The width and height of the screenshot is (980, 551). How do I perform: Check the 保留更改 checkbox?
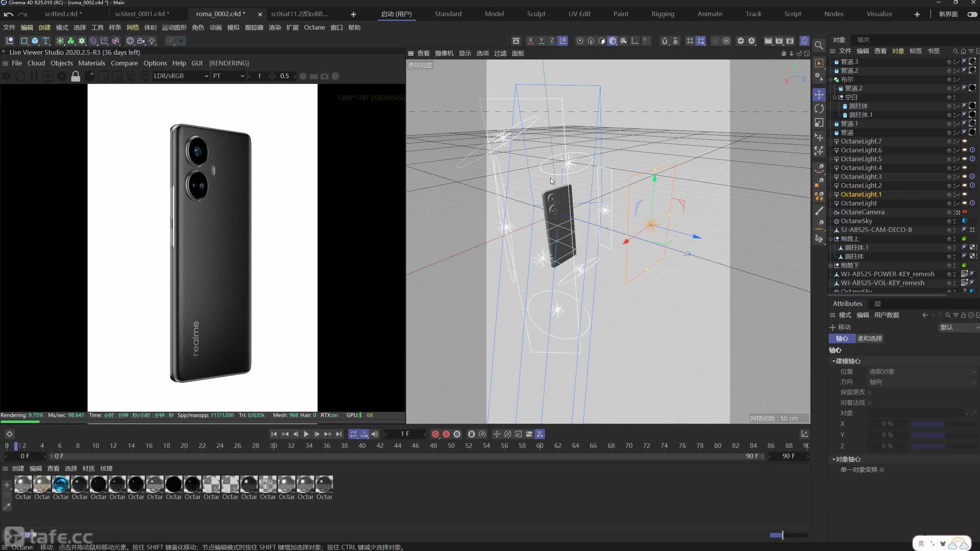(x=869, y=392)
